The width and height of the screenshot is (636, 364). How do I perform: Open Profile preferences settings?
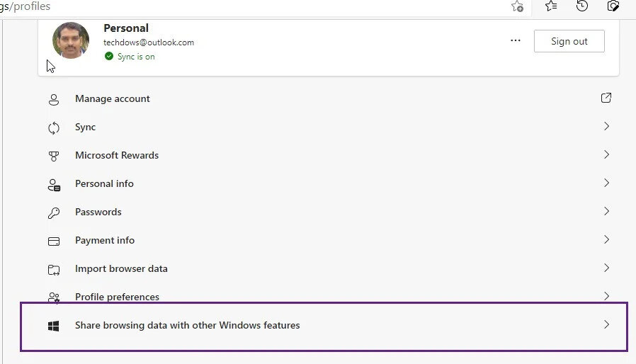coord(329,297)
